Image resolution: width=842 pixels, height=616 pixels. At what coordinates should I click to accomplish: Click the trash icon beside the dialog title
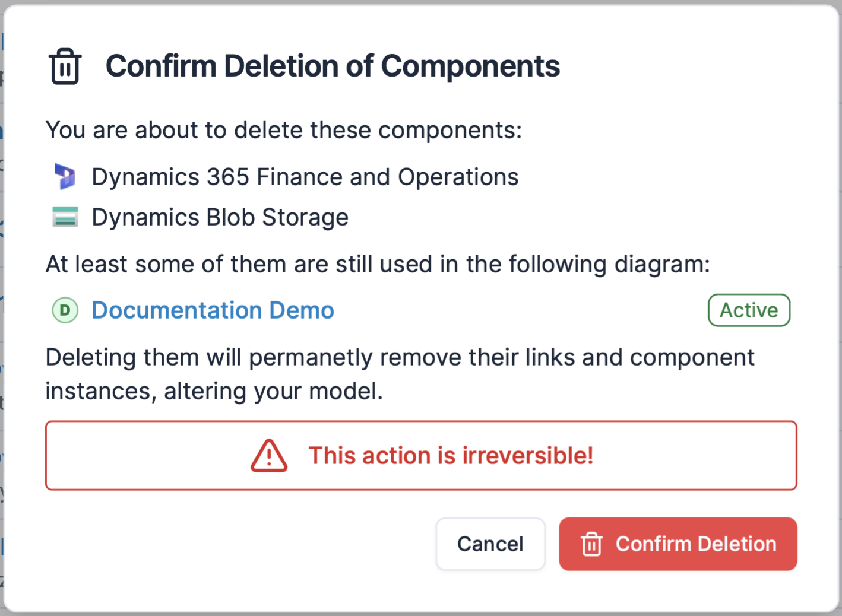tap(65, 66)
